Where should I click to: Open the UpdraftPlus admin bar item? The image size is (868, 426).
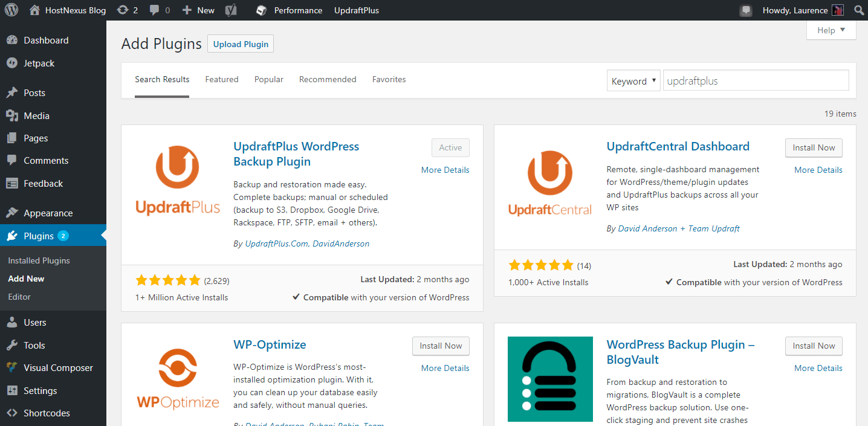pyautogui.click(x=357, y=10)
